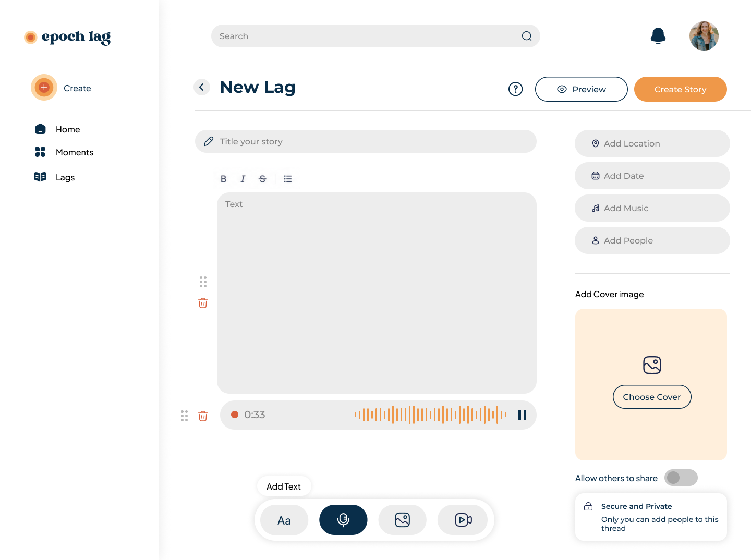The height and width of the screenshot is (560, 751).
Task: Go back with the left chevron arrow
Action: click(x=202, y=87)
